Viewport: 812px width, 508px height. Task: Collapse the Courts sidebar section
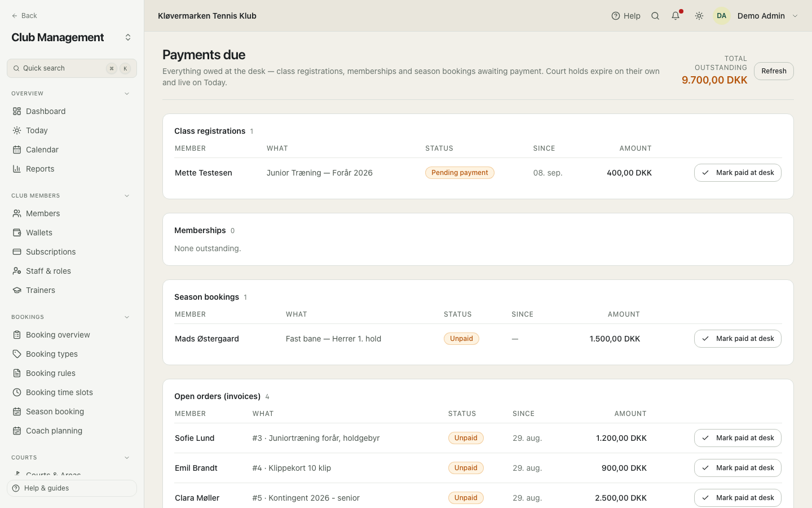point(127,458)
